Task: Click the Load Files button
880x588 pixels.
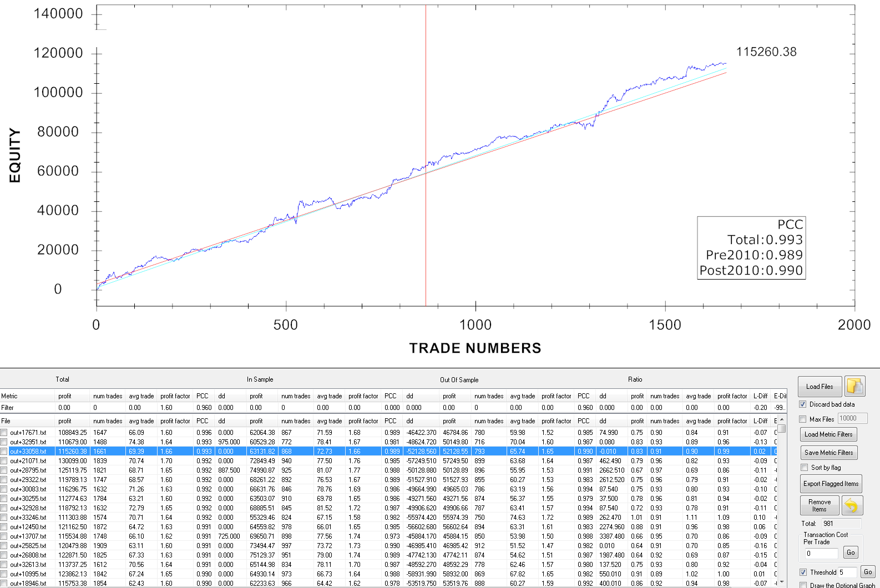Action: pyautogui.click(x=820, y=387)
